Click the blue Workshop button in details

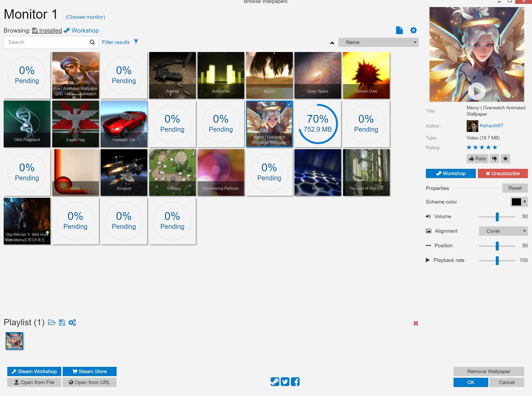pyautogui.click(x=451, y=173)
